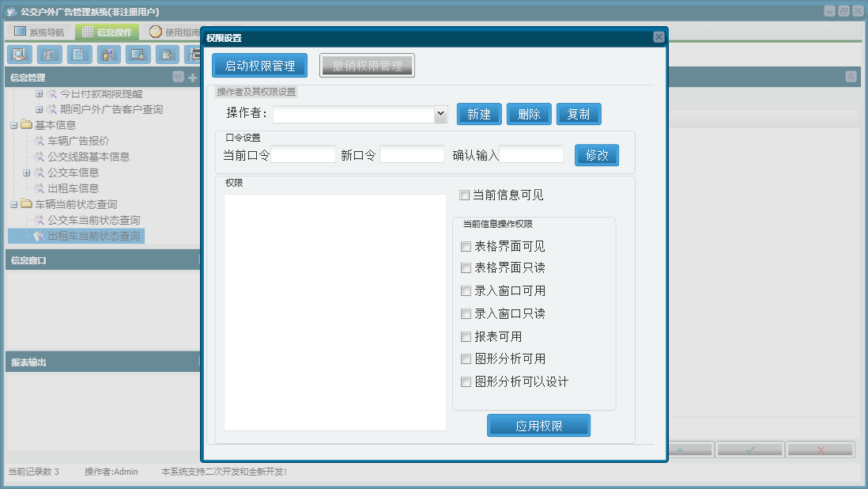Switch to 信息操作 tab
Image resolution: width=868 pixels, height=489 pixels.
click(107, 32)
